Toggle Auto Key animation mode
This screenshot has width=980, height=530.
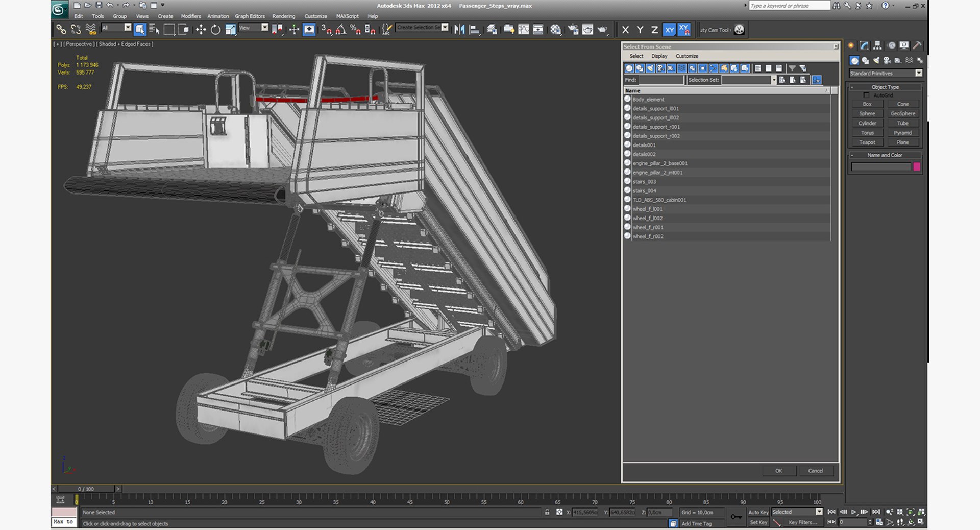click(758, 512)
